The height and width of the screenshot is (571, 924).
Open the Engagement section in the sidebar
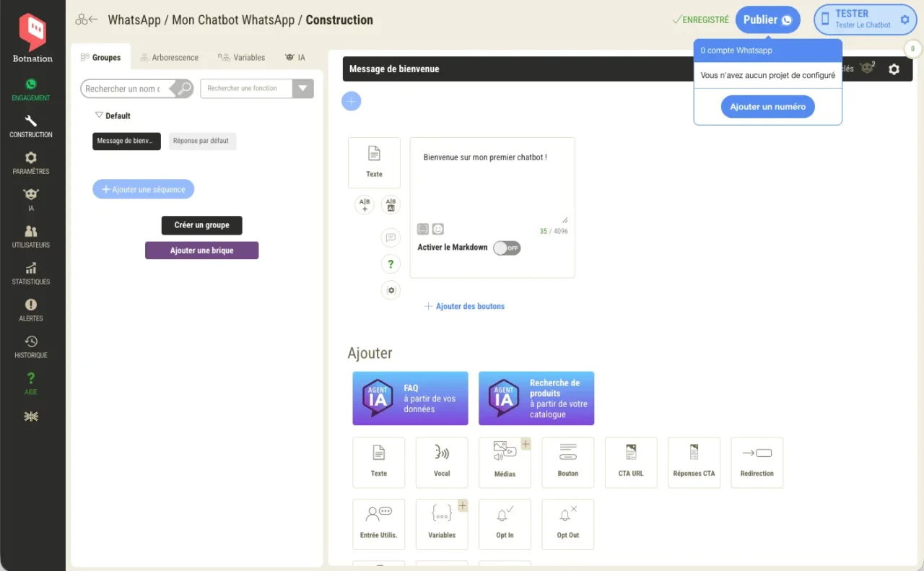pyautogui.click(x=31, y=90)
